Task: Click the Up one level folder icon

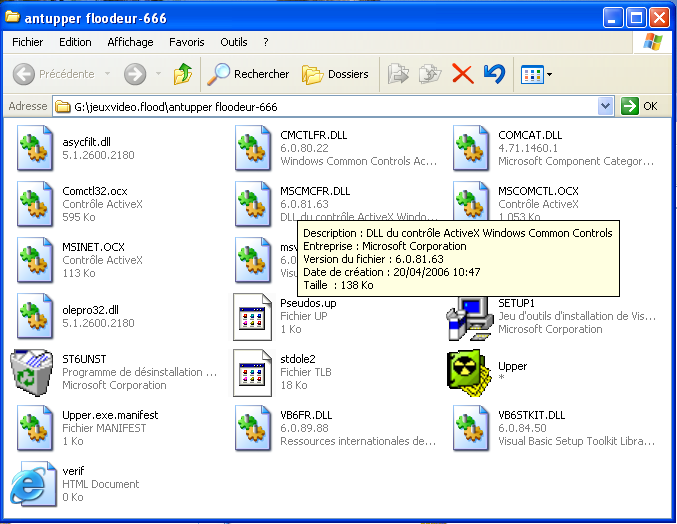Action: (182, 74)
